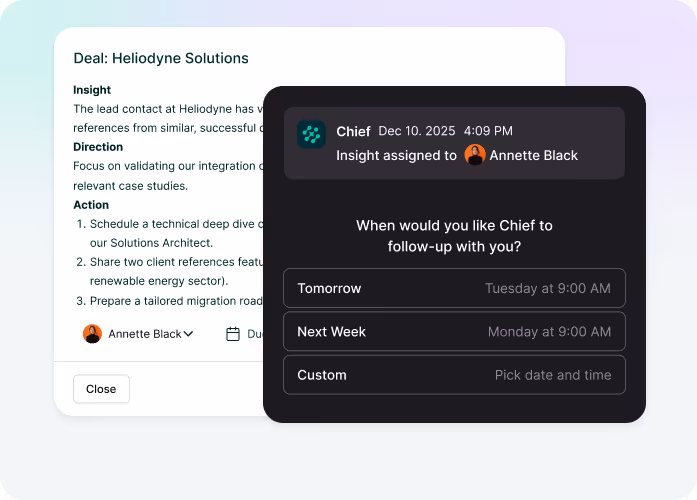The width and height of the screenshot is (697, 500).
Task: Click the calendar icon beside the due date
Action: 233,334
